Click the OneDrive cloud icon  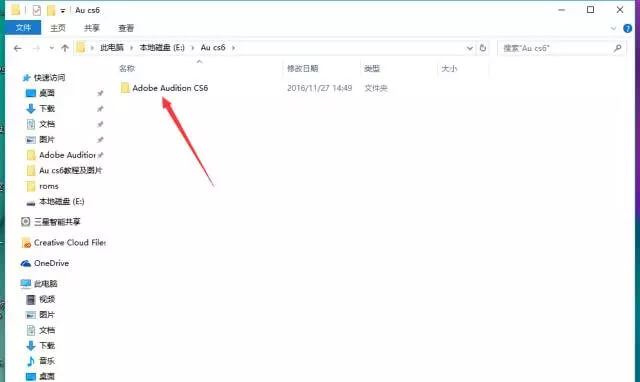[26, 263]
